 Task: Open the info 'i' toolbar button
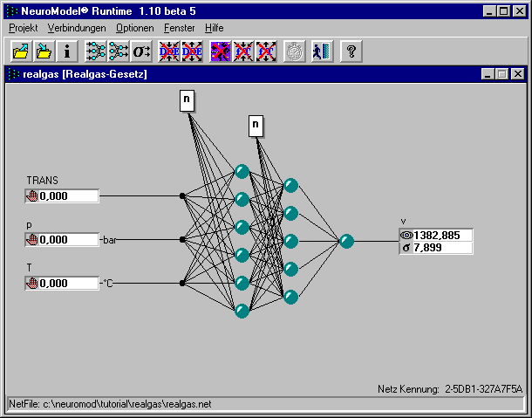point(66,51)
